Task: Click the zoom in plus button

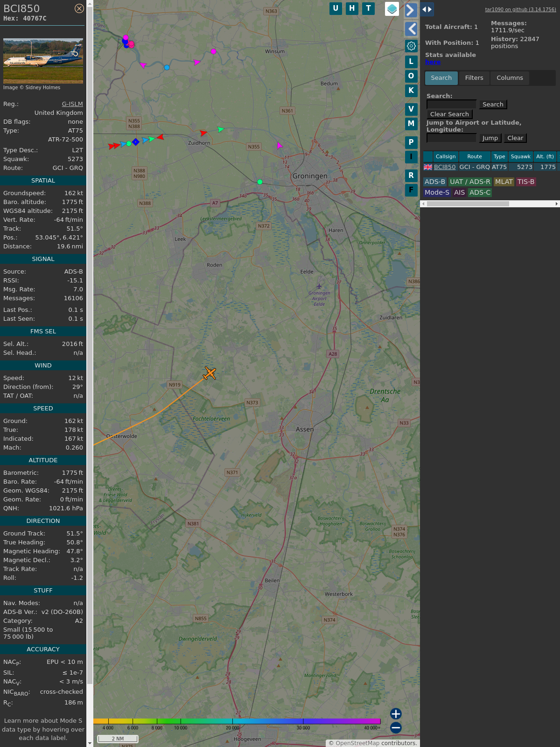Action: click(396, 713)
